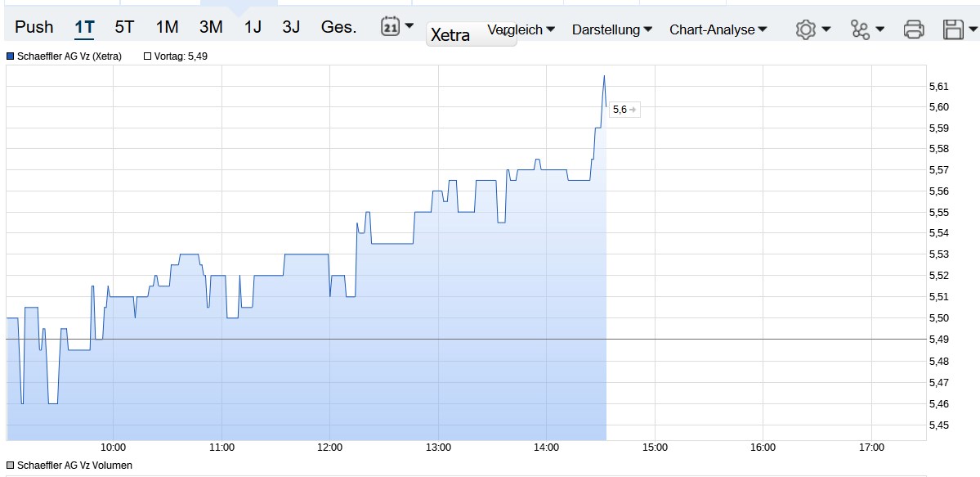980x477 pixels.
Task: Click the Schaeffler AG Vz (Xetra) legend label
Action: pos(69,56)
